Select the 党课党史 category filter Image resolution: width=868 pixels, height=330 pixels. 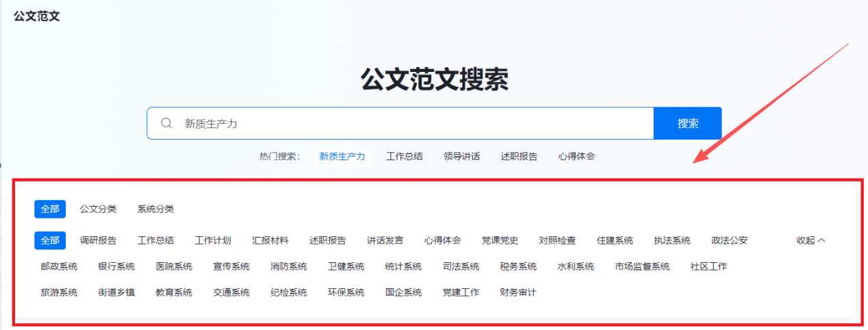(x=500, y=240)
